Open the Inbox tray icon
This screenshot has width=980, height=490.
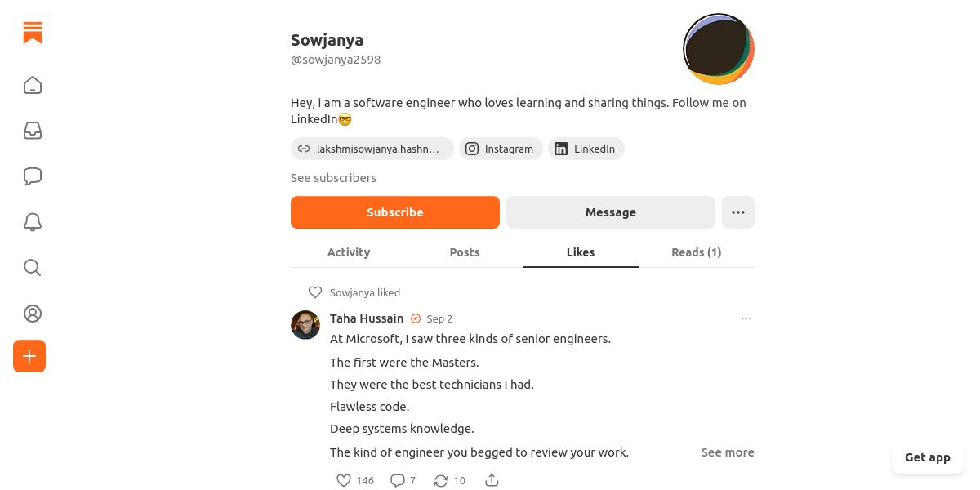[33, 131]
